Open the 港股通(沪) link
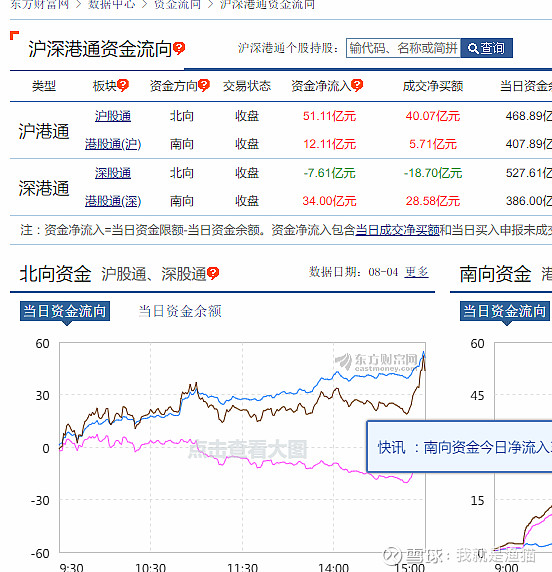 113,144
